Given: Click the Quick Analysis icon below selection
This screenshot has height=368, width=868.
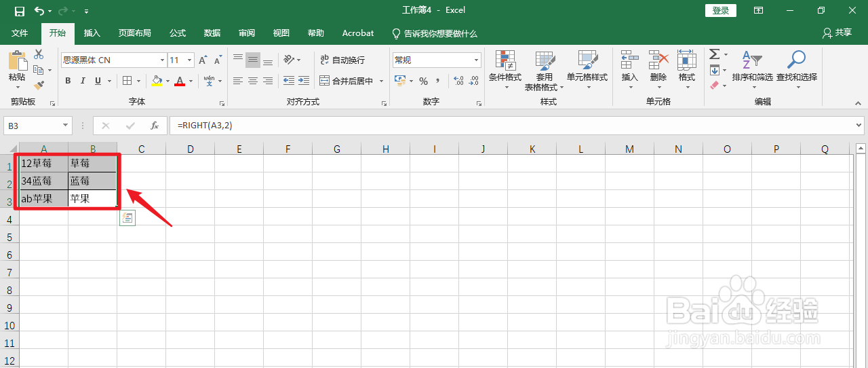Looking at the screenshot, I should 127,218.
